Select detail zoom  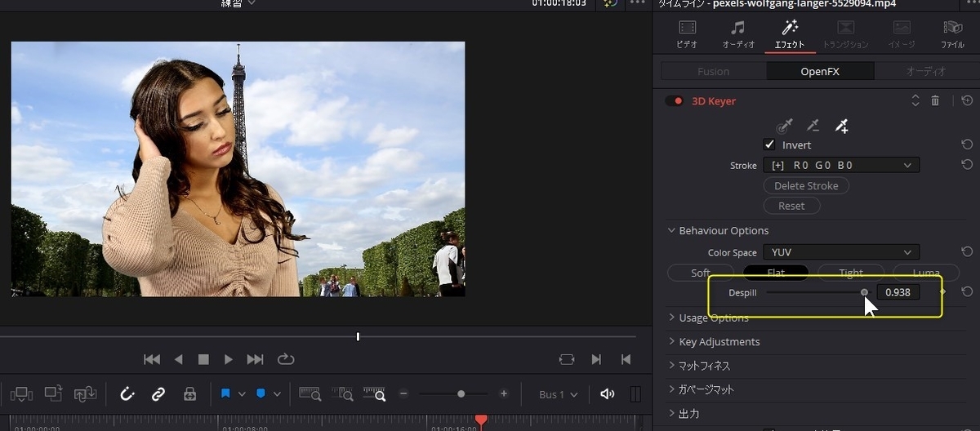(342, 394)
